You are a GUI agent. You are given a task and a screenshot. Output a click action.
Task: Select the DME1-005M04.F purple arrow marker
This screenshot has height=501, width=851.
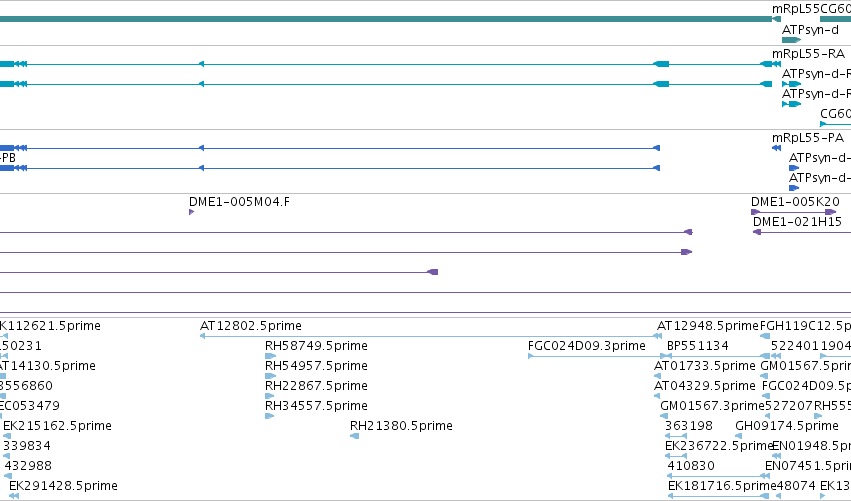(x=191, y=212)
